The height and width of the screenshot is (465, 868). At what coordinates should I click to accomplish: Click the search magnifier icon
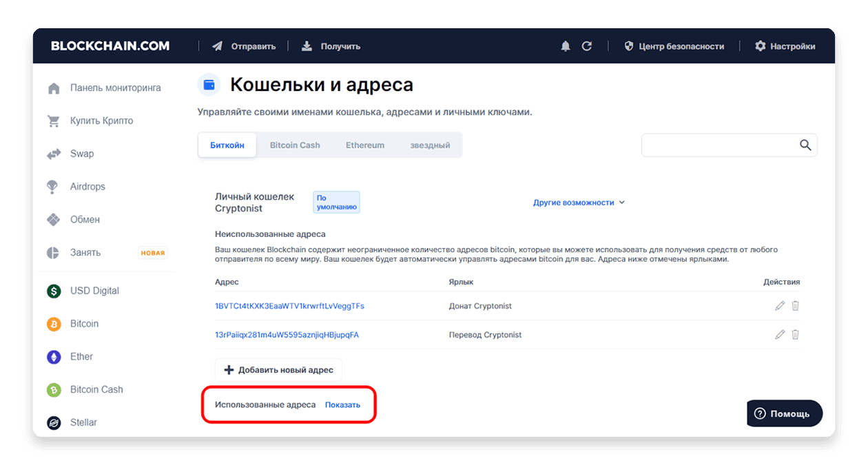pyautogui.click(x=805, y=145)
